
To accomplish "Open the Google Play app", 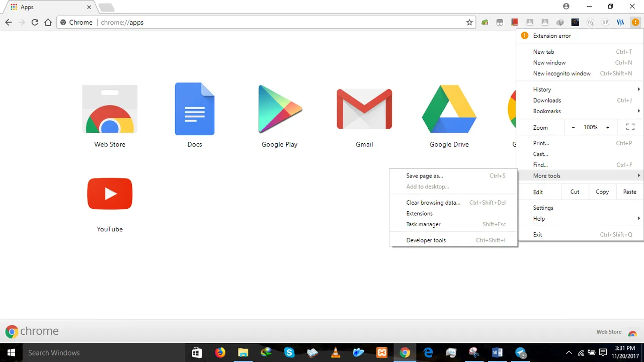I will point(280,116).
